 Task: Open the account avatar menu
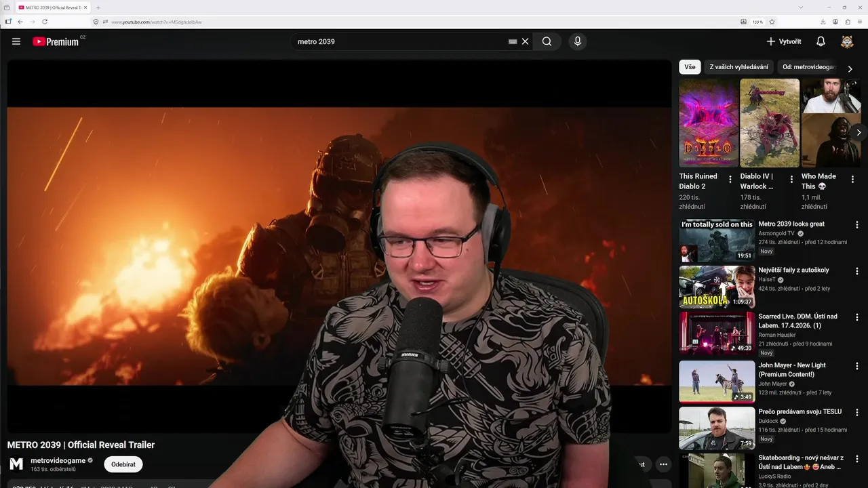coord(847,41)
